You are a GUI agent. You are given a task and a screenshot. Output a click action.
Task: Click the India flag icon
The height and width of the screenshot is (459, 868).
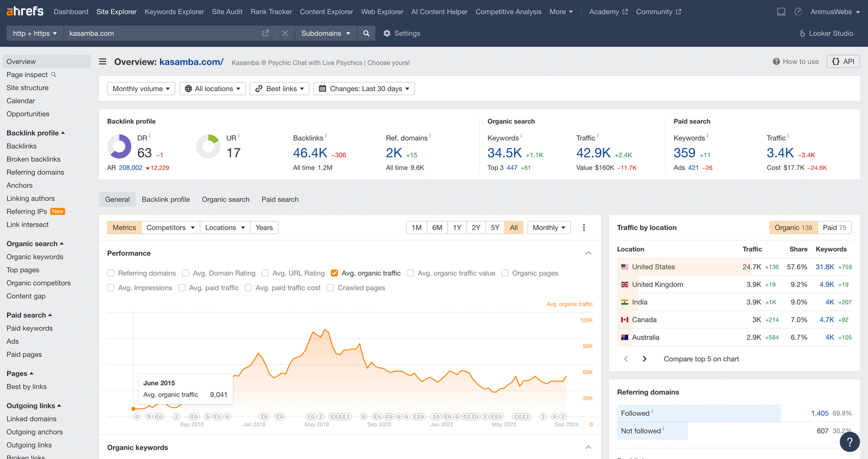pyautogui.click(x=625, y=302)
